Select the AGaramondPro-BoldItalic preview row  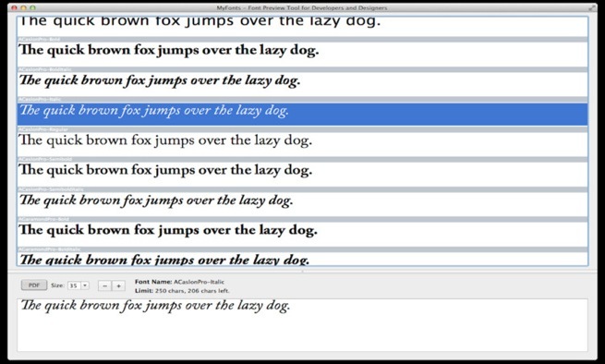[303, 259]
